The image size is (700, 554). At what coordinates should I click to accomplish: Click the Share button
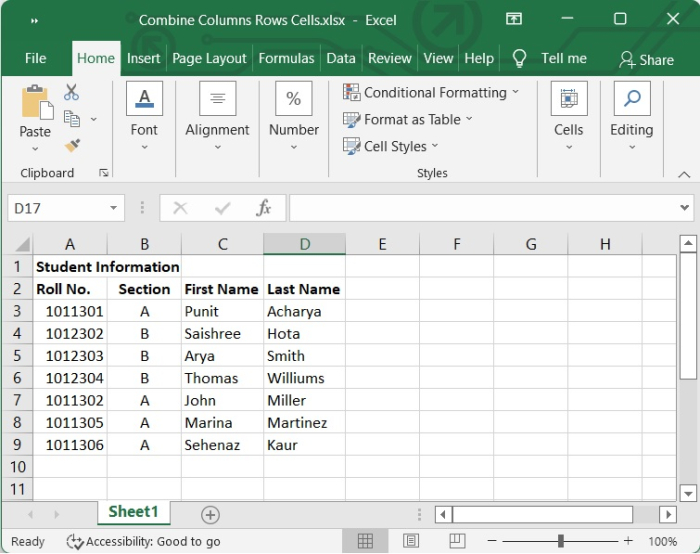pos(646,59)
